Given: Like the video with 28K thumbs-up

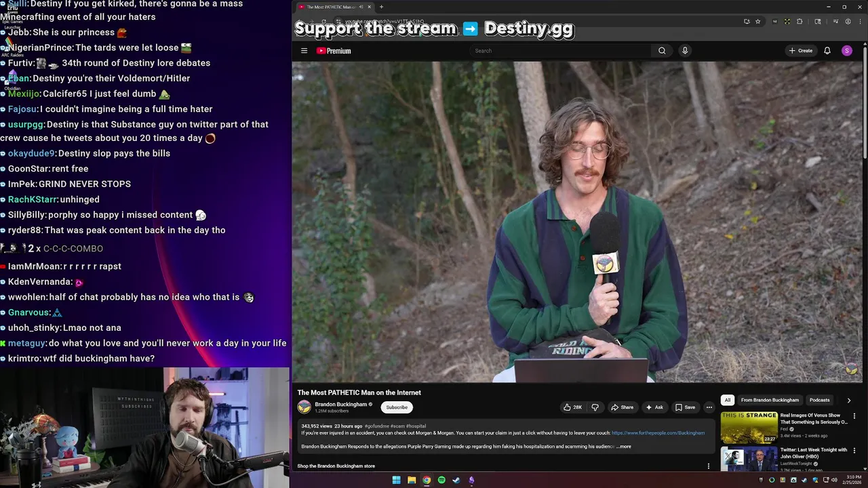Looking at the screenshot, I should (x=572, y=407).
